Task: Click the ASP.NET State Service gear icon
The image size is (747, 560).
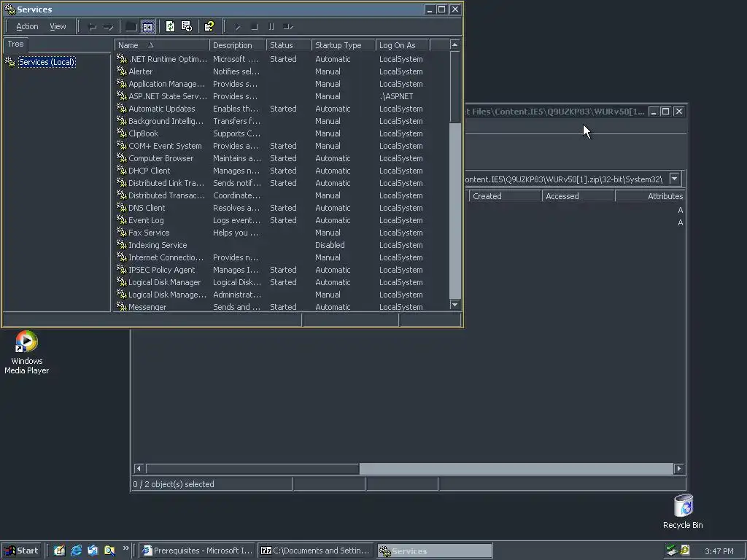Action: pos(122,96)
